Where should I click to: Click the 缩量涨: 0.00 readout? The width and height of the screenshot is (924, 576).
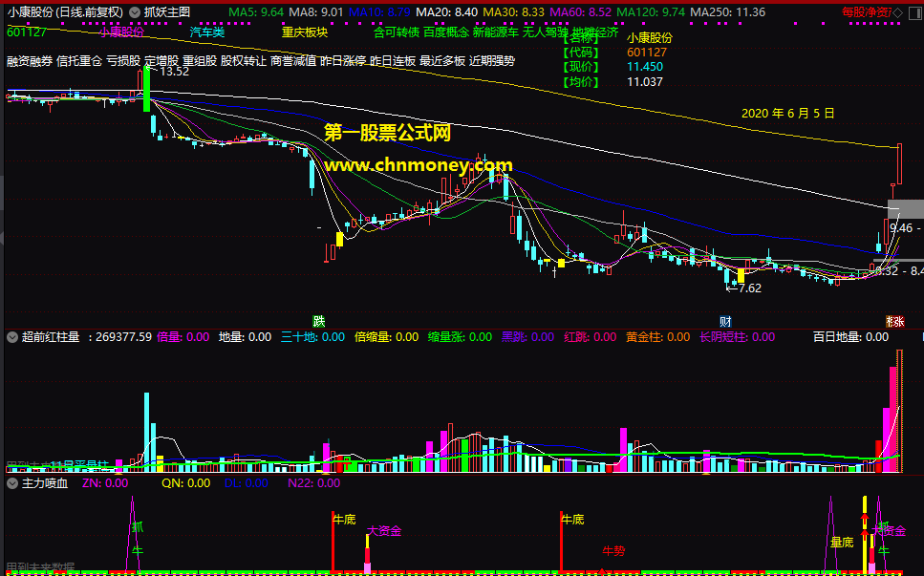461,337
